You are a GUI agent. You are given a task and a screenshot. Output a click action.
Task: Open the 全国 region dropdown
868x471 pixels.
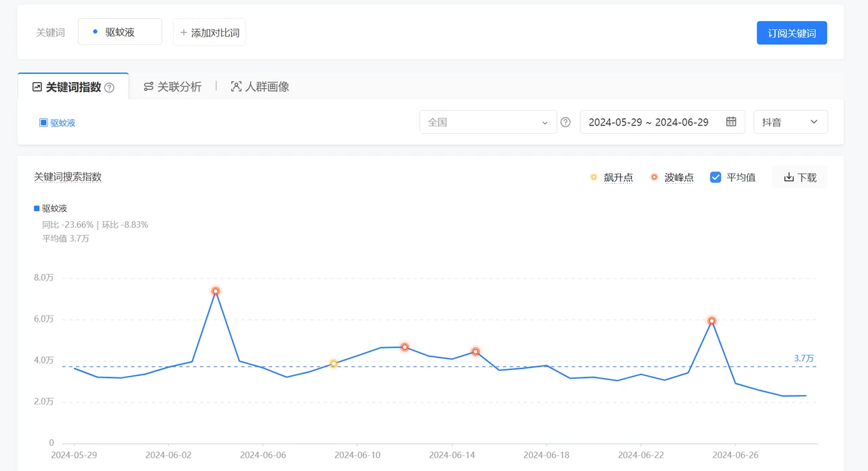tap(488, 122)
